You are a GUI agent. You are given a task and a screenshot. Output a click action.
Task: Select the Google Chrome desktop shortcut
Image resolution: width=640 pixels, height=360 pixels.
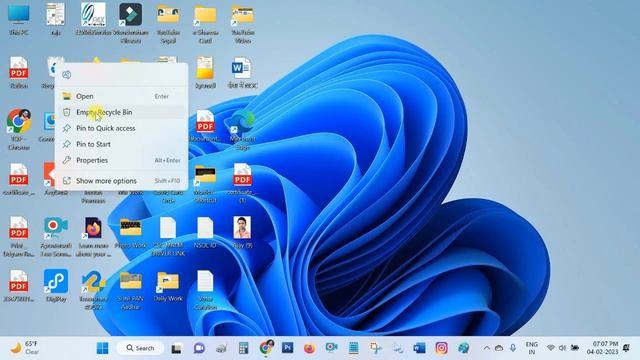18,130
